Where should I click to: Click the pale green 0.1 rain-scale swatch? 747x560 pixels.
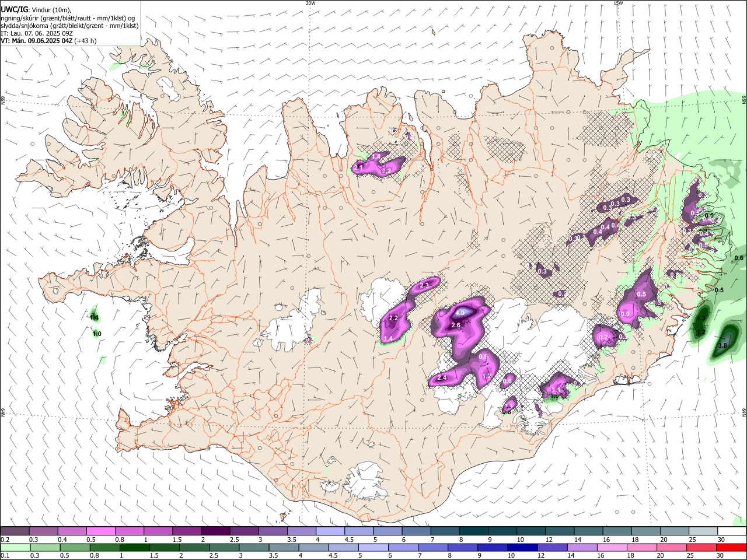click(x=15, y=548)
